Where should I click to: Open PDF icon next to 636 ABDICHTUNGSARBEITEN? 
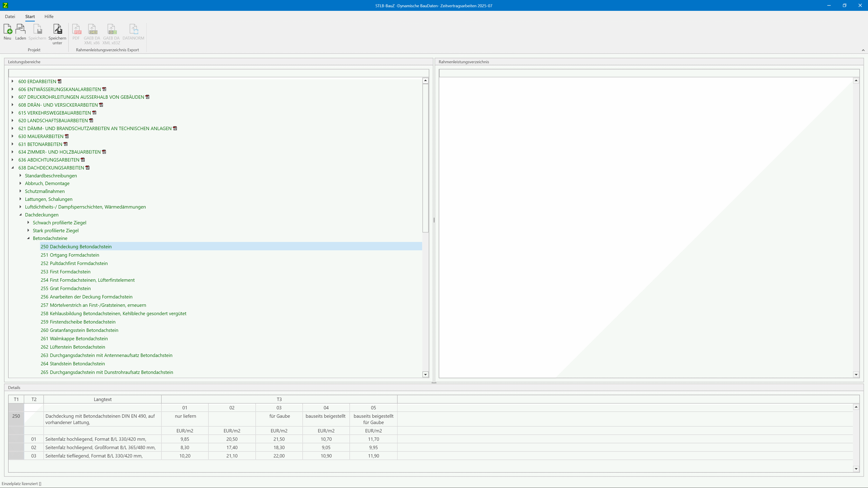[83, 160]
